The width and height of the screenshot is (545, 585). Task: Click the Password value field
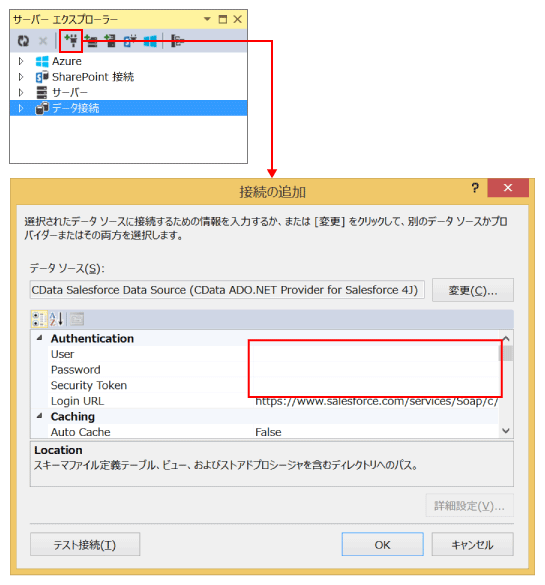pos(375,370)
